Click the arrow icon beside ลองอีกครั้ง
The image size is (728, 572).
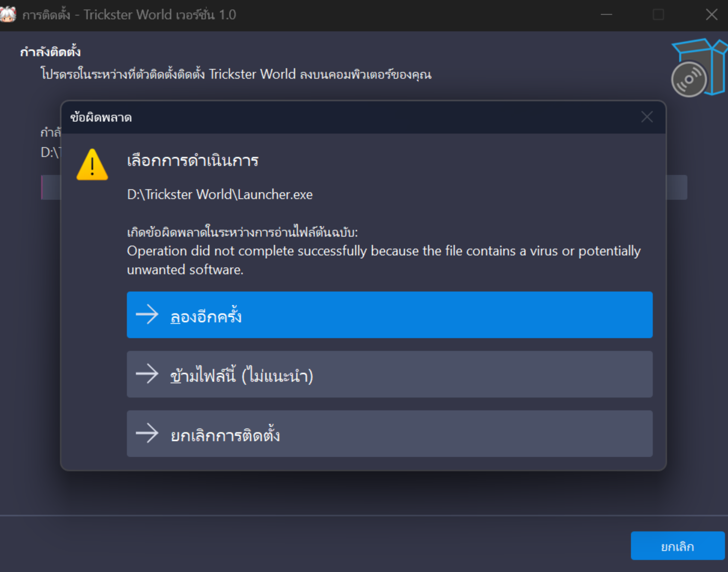tap(147, 315)
